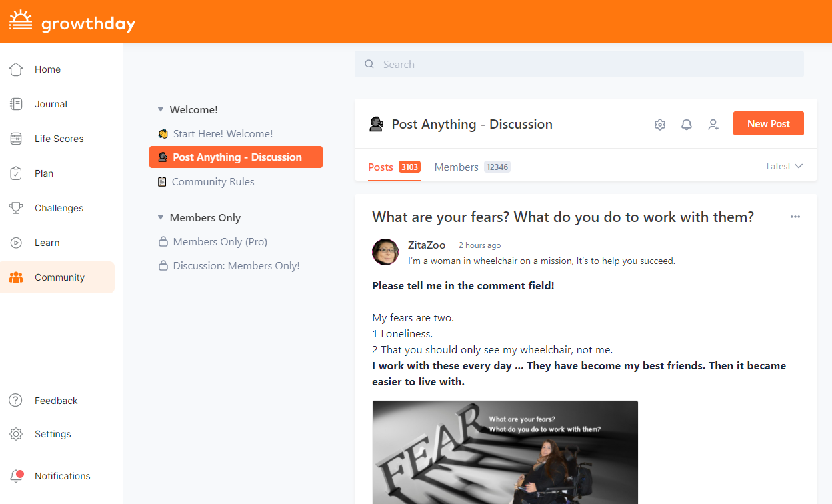832x504 pixels.
Task: Click the ZitaZoo author name
Action: [x=427, y=245]
